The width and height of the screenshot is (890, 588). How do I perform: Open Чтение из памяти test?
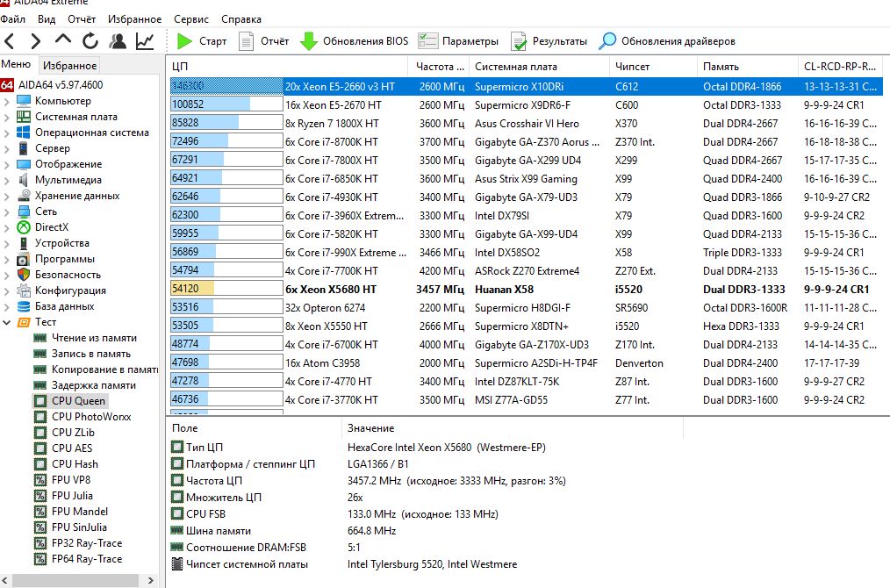94,338
